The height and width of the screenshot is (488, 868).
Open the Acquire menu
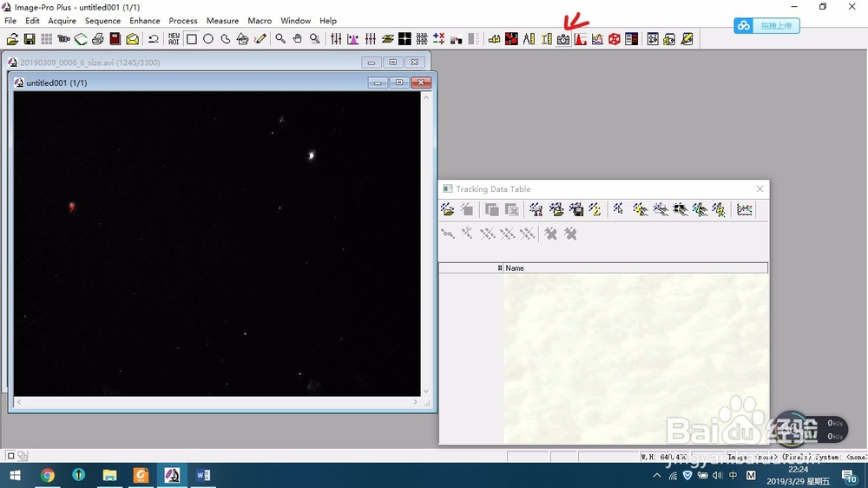(x=62, y=21)
